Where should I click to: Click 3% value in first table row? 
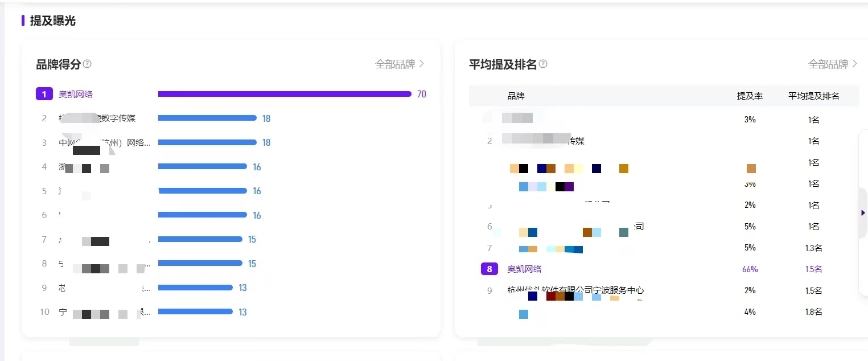(750, 120)
